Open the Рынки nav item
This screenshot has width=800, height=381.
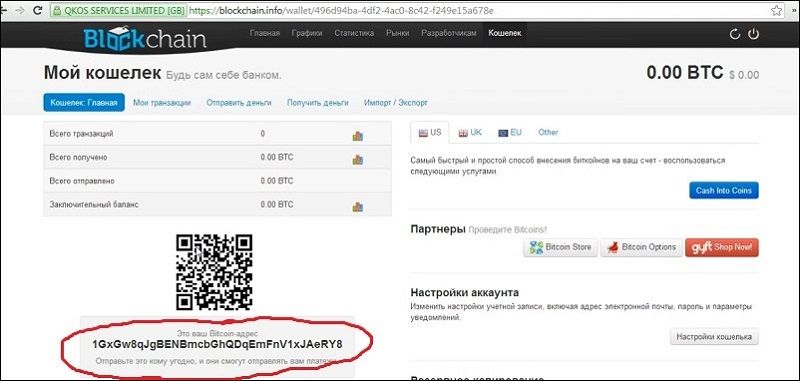tap(398, 33)
